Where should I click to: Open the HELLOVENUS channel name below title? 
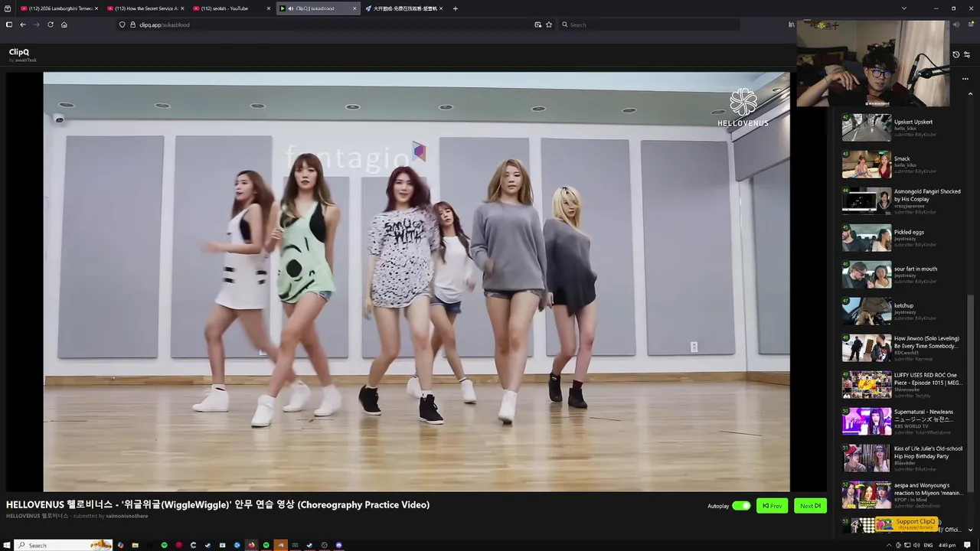click(x=37, y=516)
